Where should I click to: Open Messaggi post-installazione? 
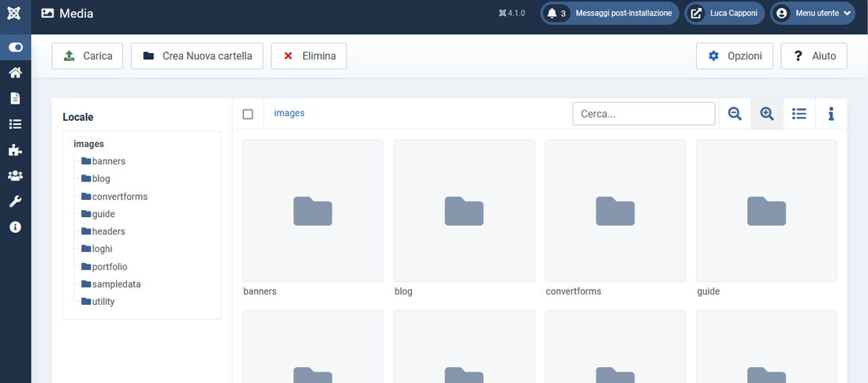point(610,13)
